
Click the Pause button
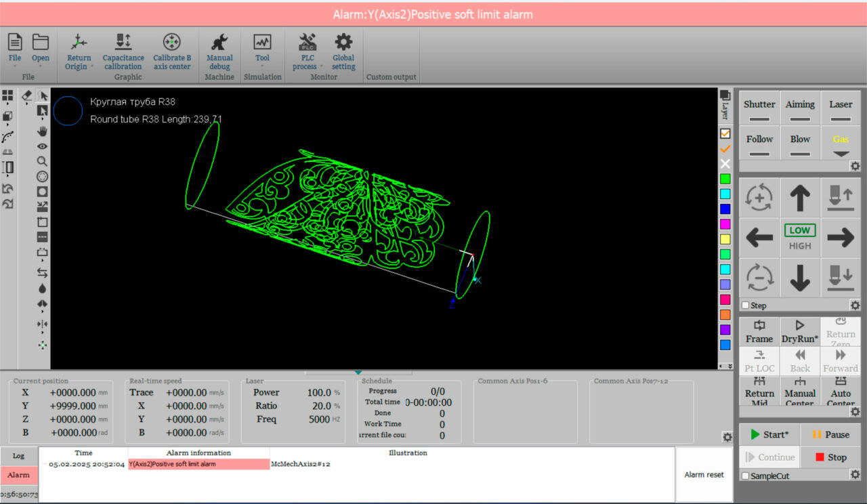(x=830, y=435)
